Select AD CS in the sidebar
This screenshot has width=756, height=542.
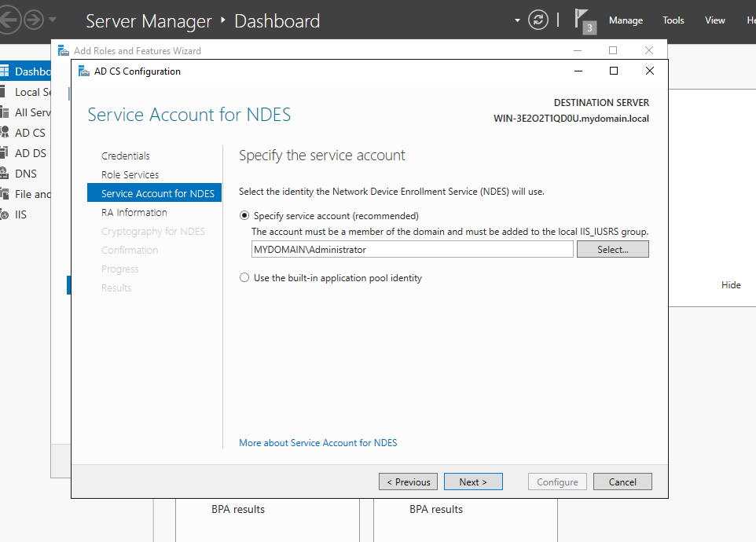[x=30, y=133]
